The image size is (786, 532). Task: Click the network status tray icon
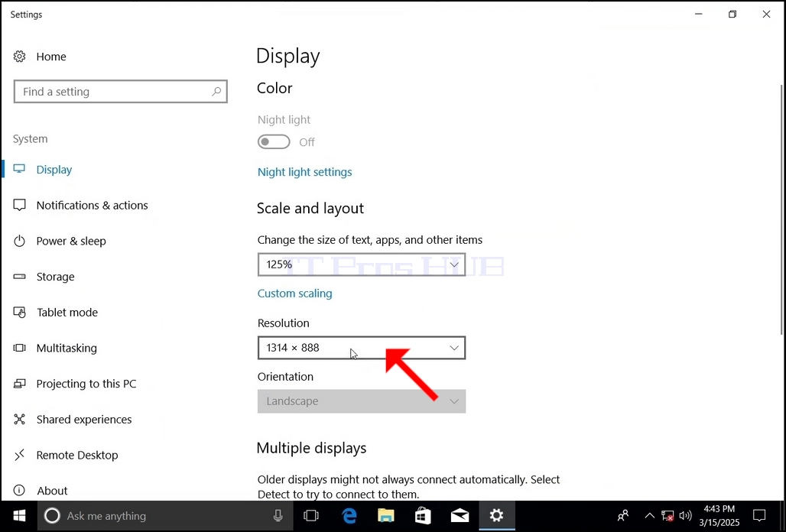click(x=667, y=515)
